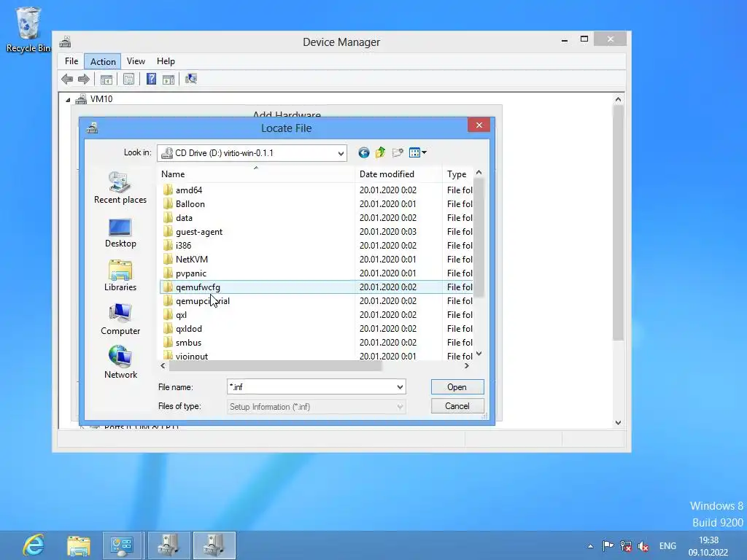This screenshot has height=560, width=747.
Task: Select Computer in the places bar
Action: (x=120, y=319)
